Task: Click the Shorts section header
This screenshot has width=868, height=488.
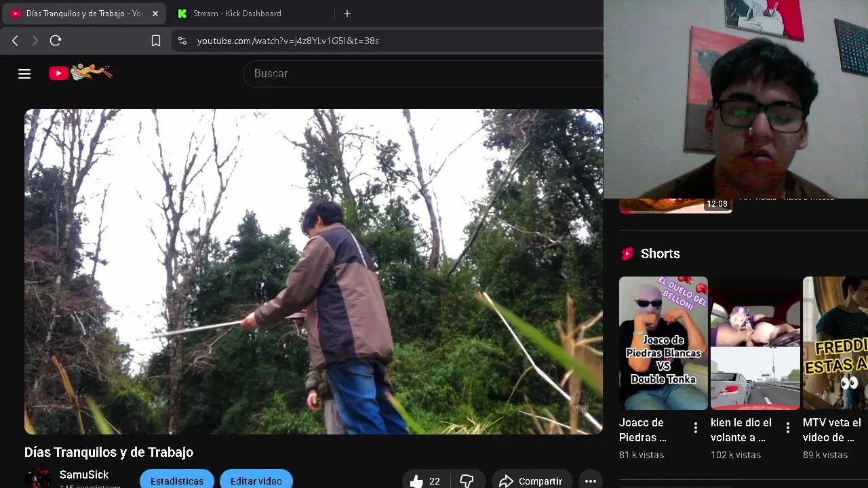Action: pos(660,253)
